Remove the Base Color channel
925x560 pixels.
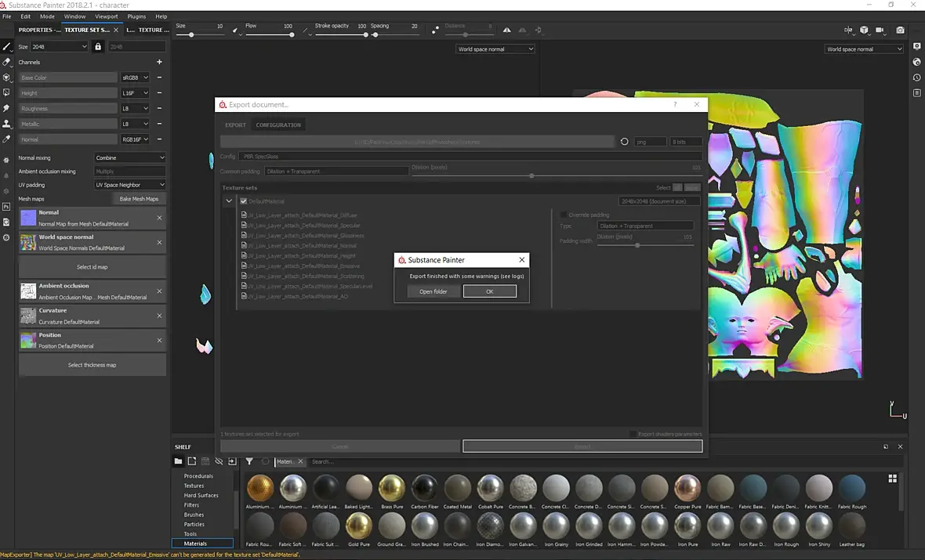click(159, 78)
